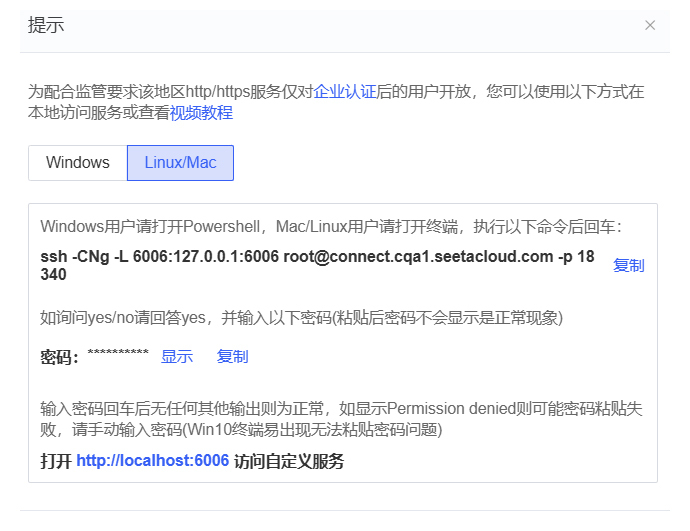Click the 提示 dialog title
The width and height of the screenshot is (690, 531).
[46, 25]
